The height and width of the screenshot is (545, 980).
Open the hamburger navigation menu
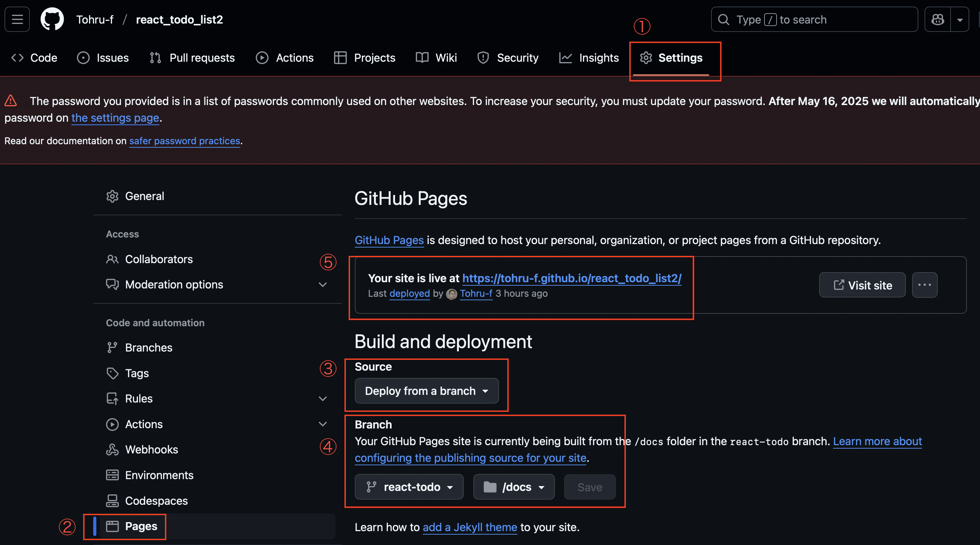click(17, 19)
